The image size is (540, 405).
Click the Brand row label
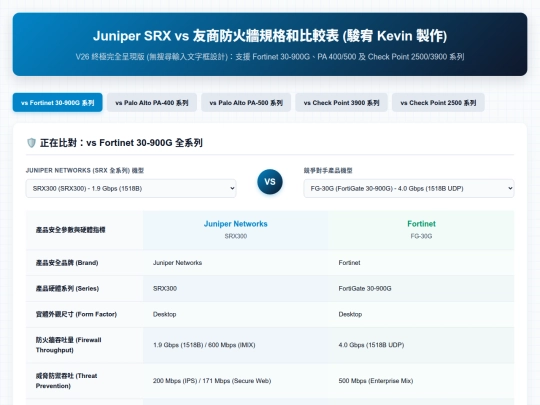click(84, 263)
